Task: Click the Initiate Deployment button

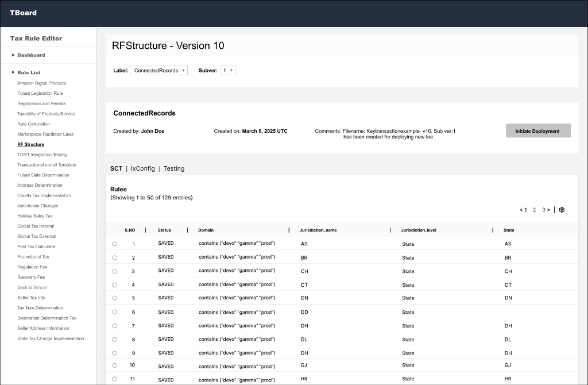Action: coord(538,131)
